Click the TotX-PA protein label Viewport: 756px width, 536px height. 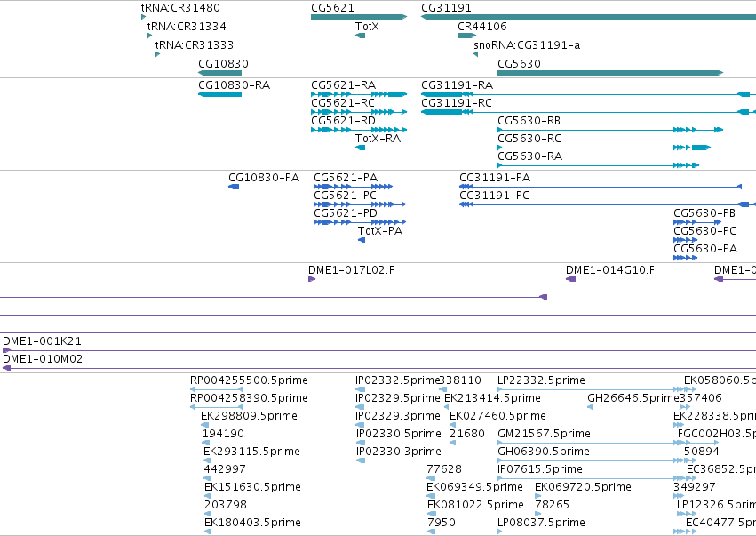tap(380, 231)
